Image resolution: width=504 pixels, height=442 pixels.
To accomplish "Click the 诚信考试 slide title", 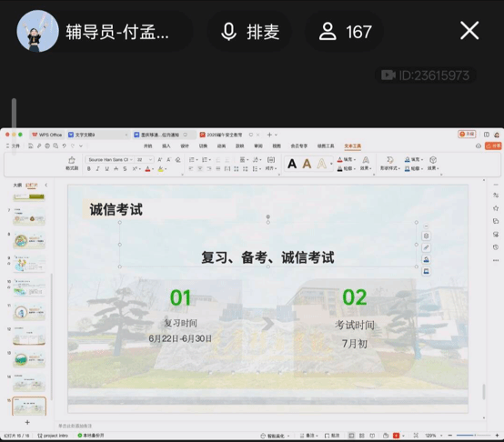I will (116, 209).
